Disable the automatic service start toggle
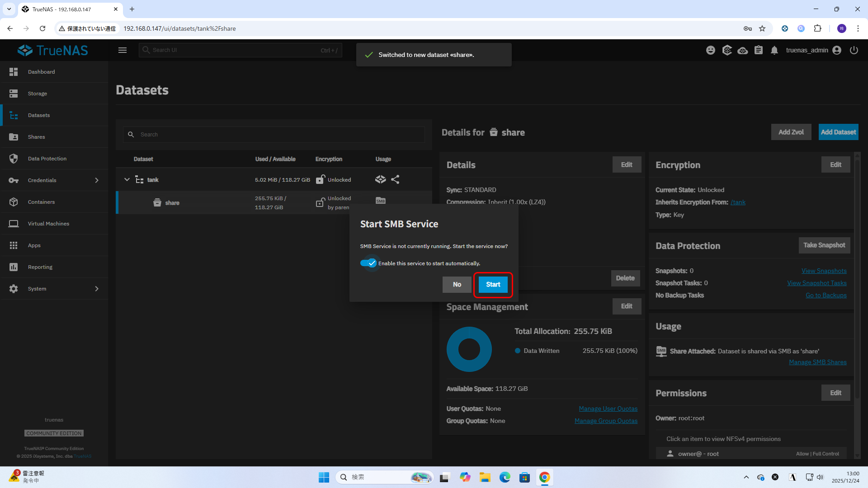Viewport: 868px width, 488px height. point(368,263)
